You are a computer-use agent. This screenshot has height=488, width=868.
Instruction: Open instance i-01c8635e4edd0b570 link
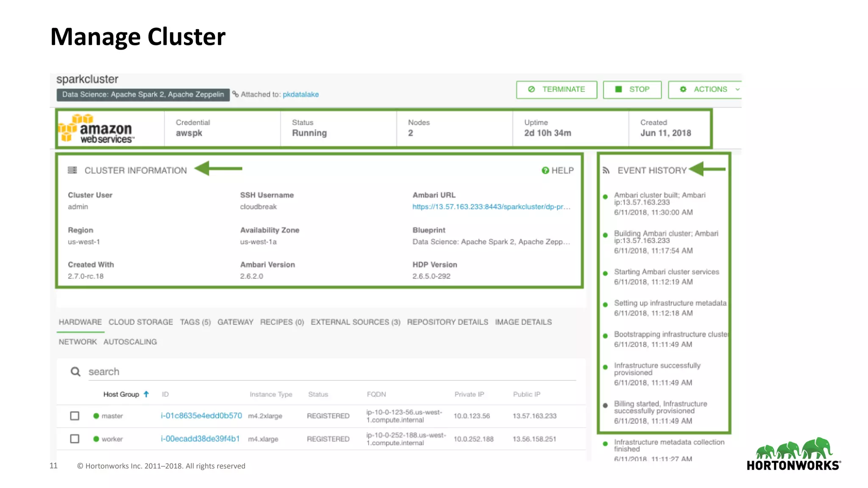[201, 416]
